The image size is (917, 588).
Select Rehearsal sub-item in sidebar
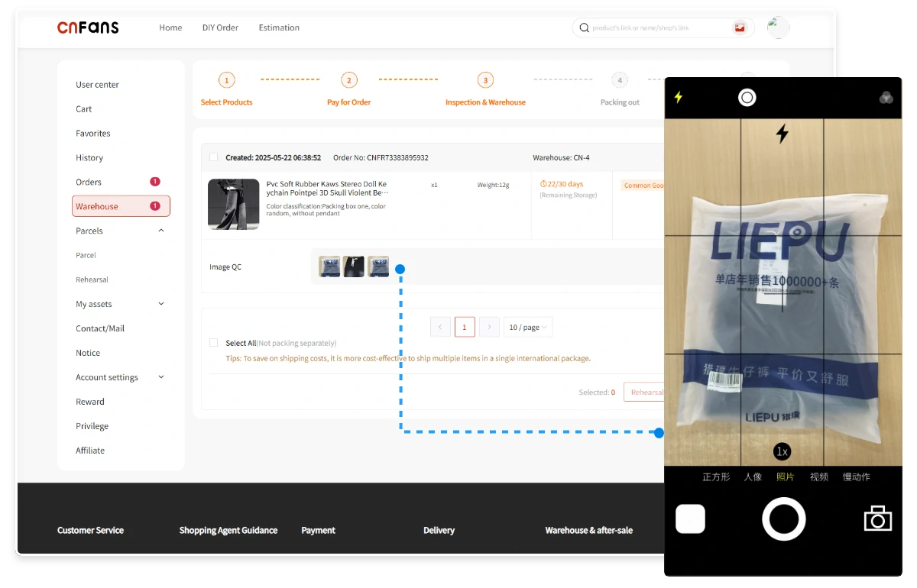[x=92, y=279]
